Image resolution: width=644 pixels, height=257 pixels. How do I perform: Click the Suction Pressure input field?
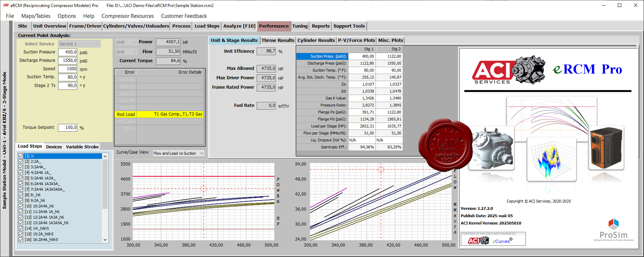point(67,52)
